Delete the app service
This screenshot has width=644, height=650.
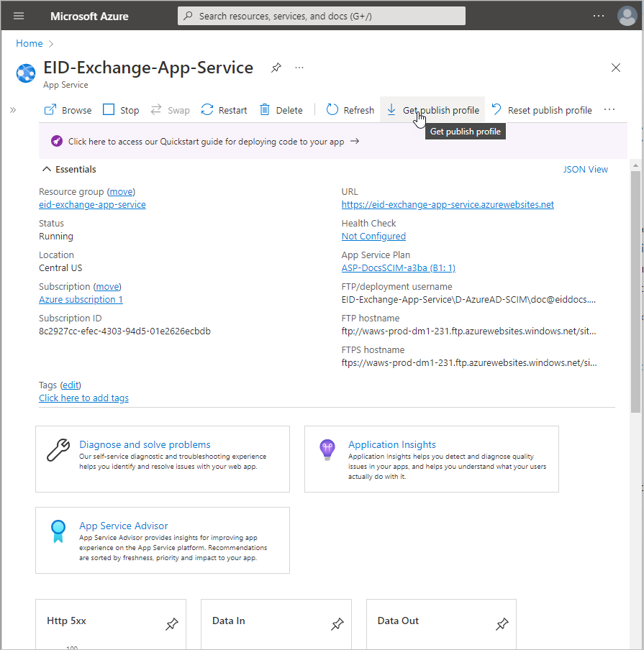point(281,110)
